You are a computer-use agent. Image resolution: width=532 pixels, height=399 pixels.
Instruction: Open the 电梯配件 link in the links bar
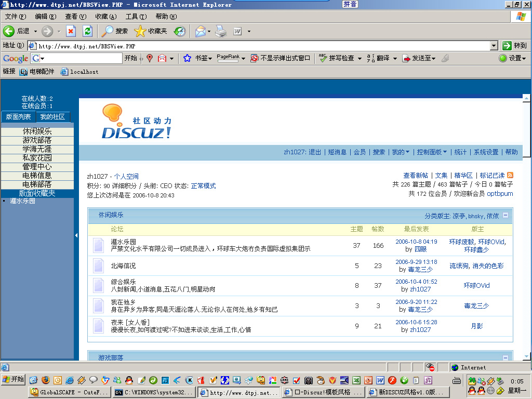(x=37, y=72)
